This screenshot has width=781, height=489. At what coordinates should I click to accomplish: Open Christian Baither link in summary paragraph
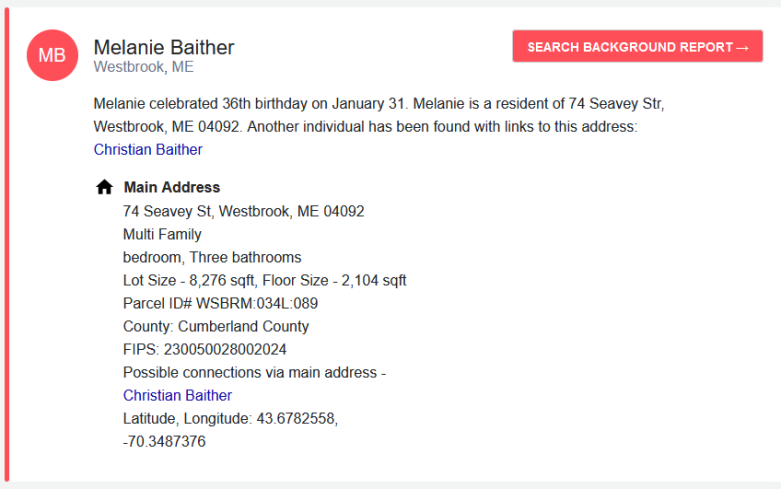tap(148, 149)
